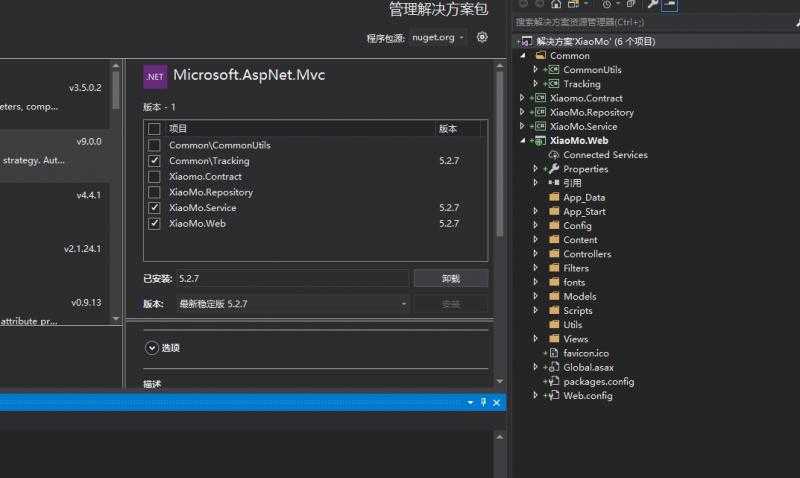Select the fonts folder
800x478 pixels.
(x=574, y=282)
